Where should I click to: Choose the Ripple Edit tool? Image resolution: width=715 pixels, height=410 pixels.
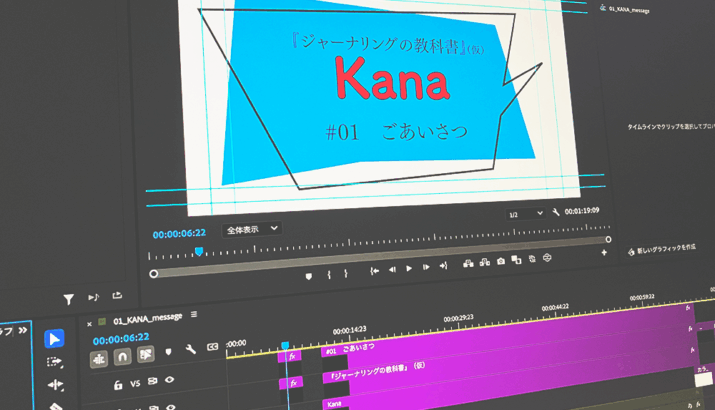[x=55, y=385]
